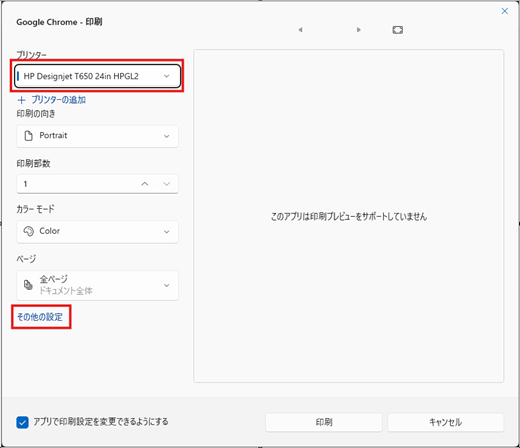Open the Color mode dropdown
This screenshot has height=448, width=520.
[97, 231]
